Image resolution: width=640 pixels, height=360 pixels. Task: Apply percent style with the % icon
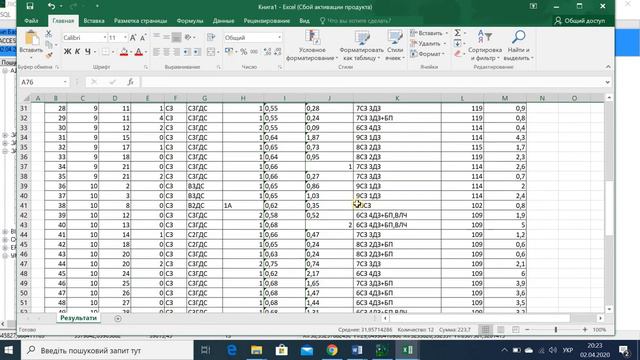tap(244, 52)
